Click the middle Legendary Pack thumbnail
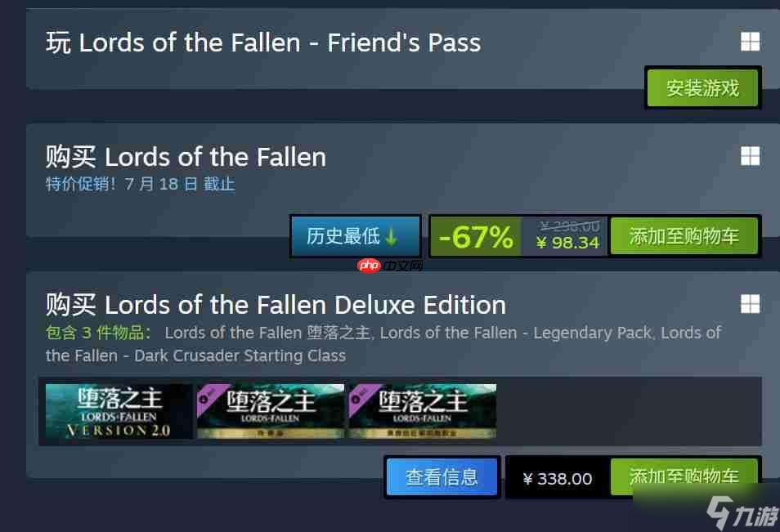This screenshot has height=532, width=780. pyautogui.click(x=270, y=412)
